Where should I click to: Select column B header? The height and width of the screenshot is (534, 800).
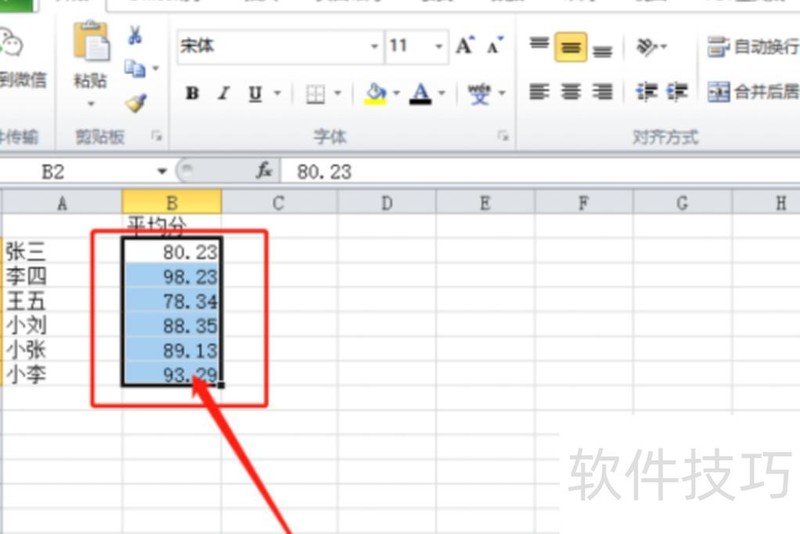[171, 202]
